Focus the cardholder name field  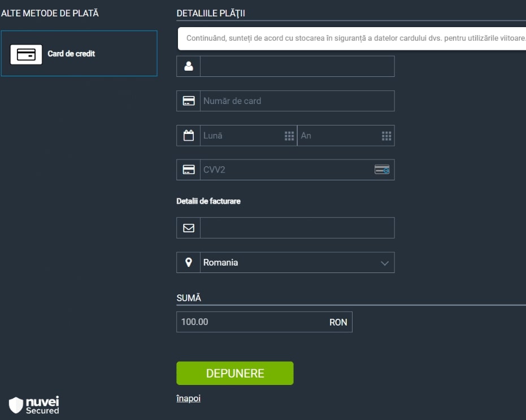(297, 66)
